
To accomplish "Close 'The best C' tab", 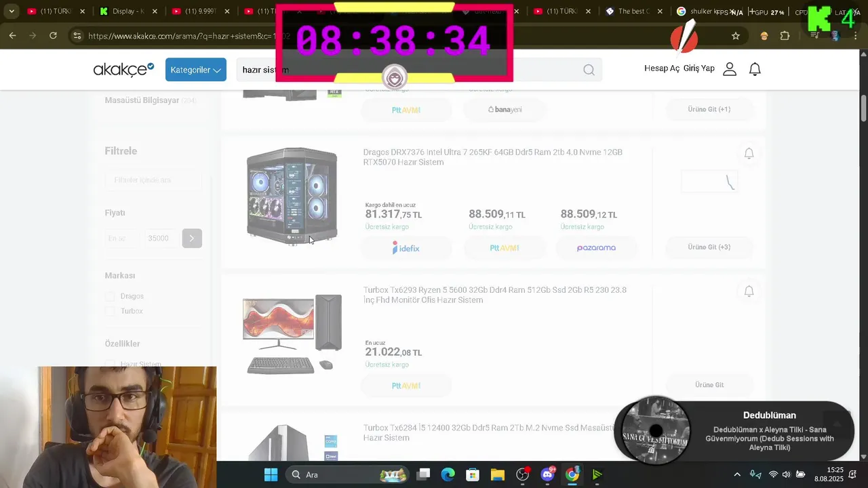I will tap(660, 12).
